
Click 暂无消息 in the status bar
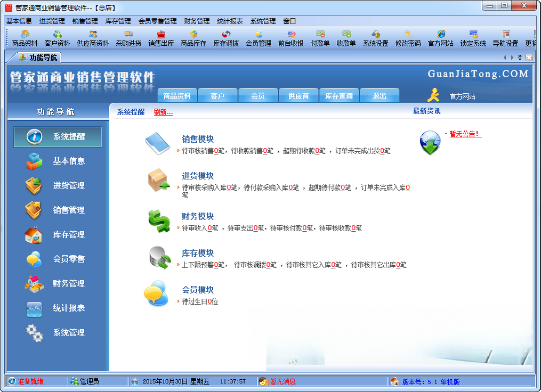(x=282, y=381)
